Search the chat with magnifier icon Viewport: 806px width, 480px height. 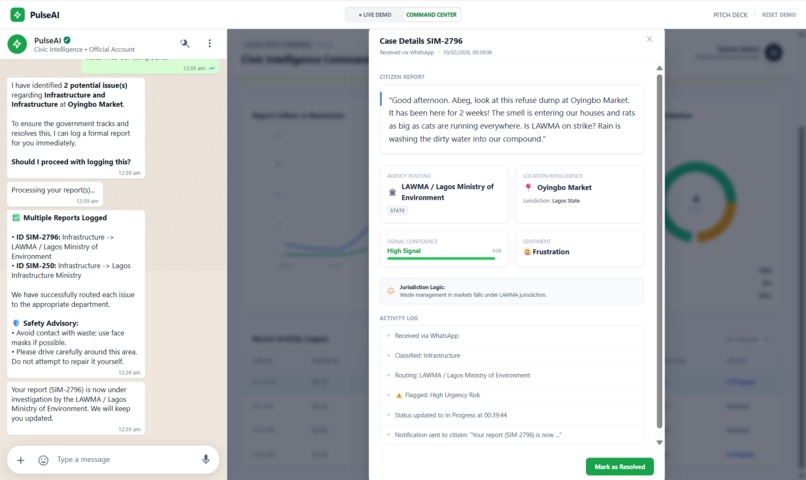[185, 44]
